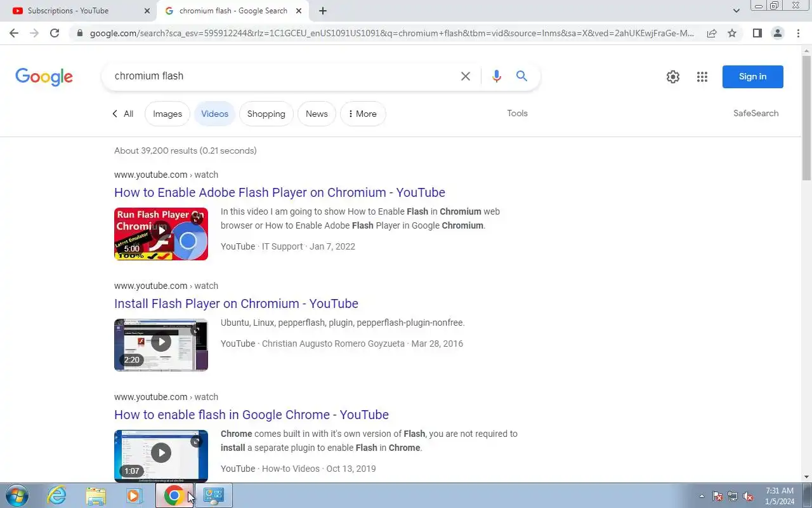The image size is (812, 508).
Task: Expand the More filters dropdown
Action: (x=363, y=114)
